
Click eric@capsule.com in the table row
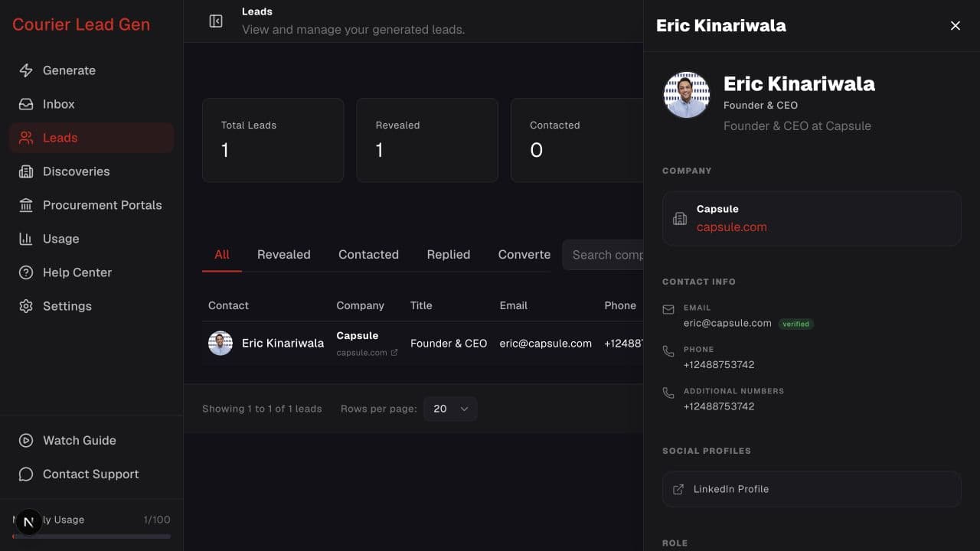[546, 344]
